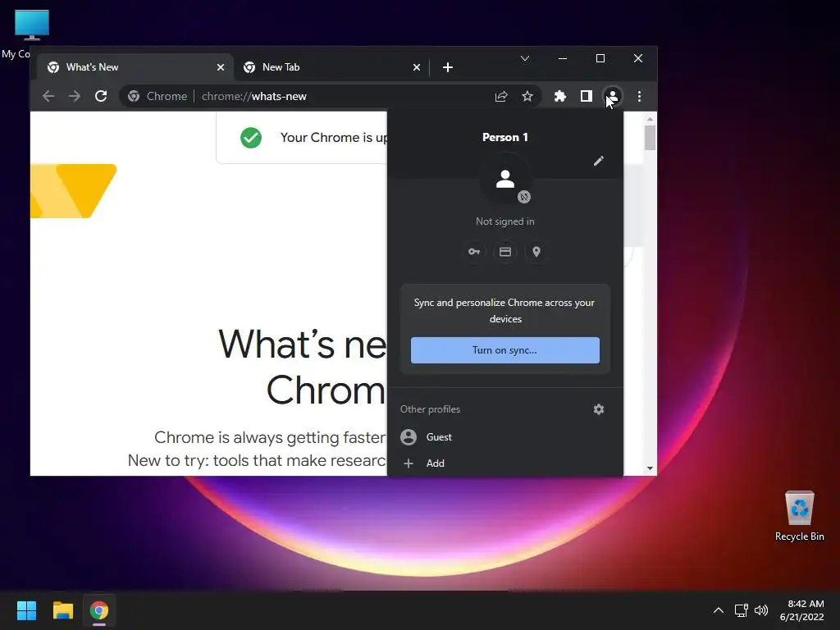Viewport: 840px width, 630px height.
Task: Open a new tab with plus button
Action: click(x=448, y=67)
